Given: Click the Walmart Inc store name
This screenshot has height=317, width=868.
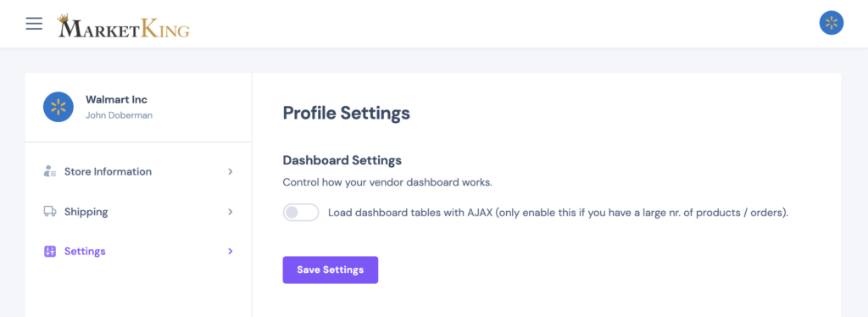Looking at the screenshot, I should click(x=116, y=99).
